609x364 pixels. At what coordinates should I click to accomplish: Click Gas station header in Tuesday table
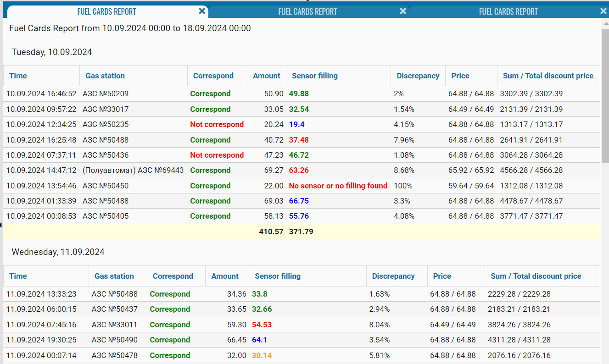click(x=105, y=76)
